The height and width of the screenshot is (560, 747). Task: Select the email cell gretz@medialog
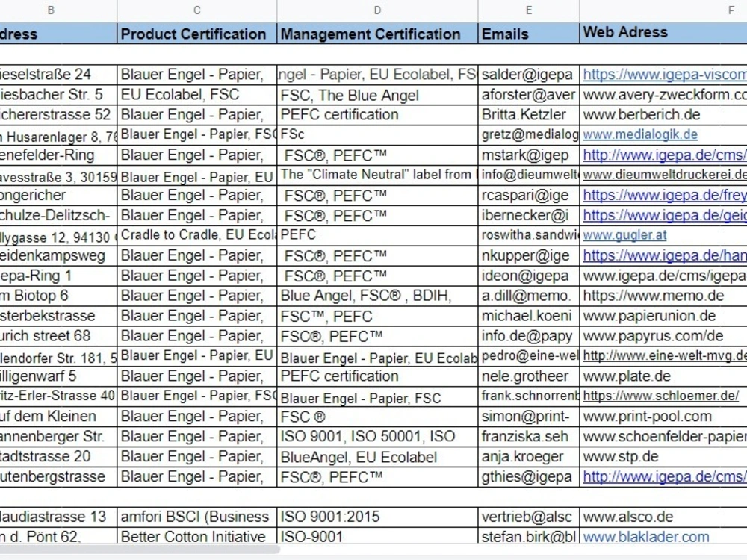click(529, 134)
